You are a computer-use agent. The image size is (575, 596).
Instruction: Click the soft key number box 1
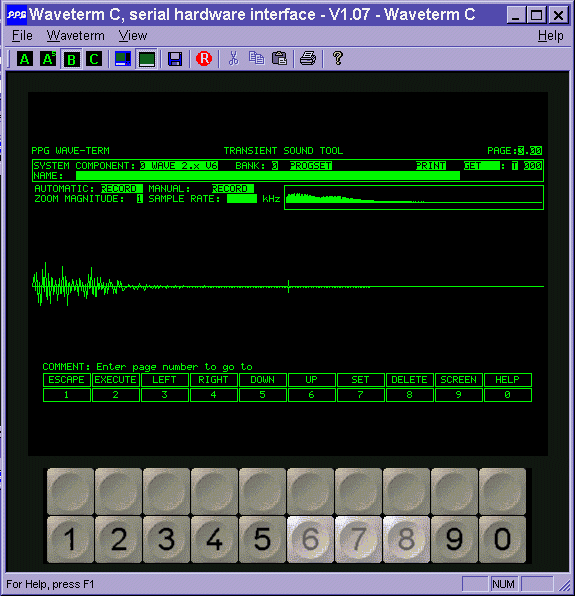click(67, 395)
